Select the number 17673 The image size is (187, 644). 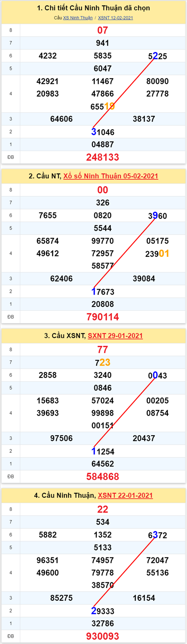pyautogui.click(x=102, y=292)
